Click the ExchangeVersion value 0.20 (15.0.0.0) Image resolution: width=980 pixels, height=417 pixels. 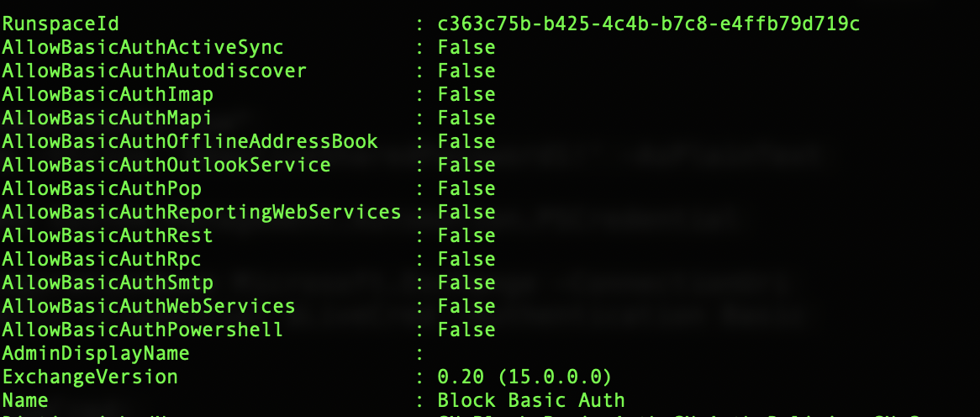[524, 377]
